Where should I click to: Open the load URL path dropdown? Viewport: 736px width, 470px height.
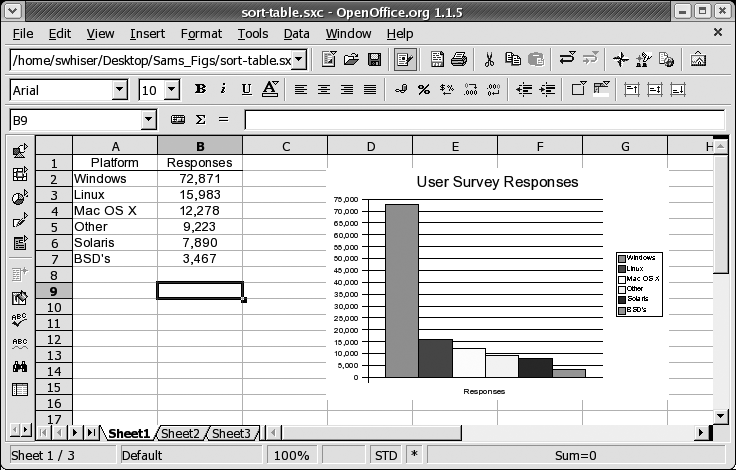coord(299,60)
